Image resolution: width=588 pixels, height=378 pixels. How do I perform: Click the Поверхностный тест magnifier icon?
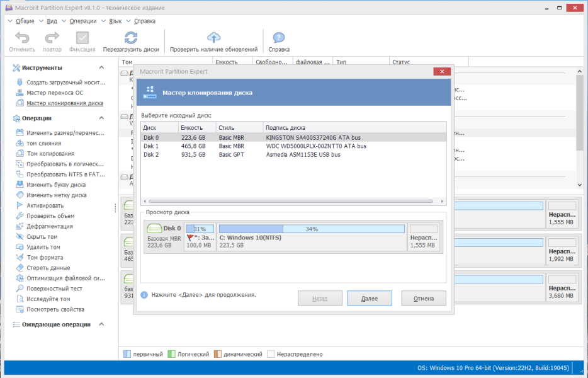click(20, 289)
